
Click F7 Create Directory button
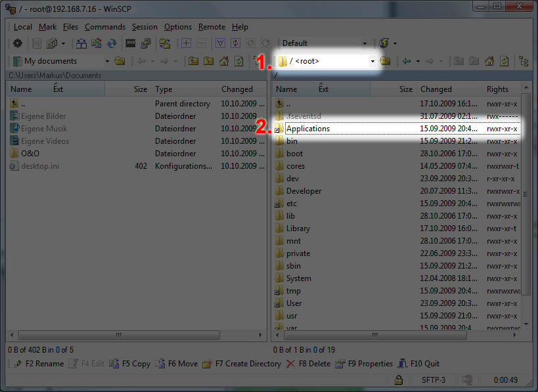click(x=242, y=364)
